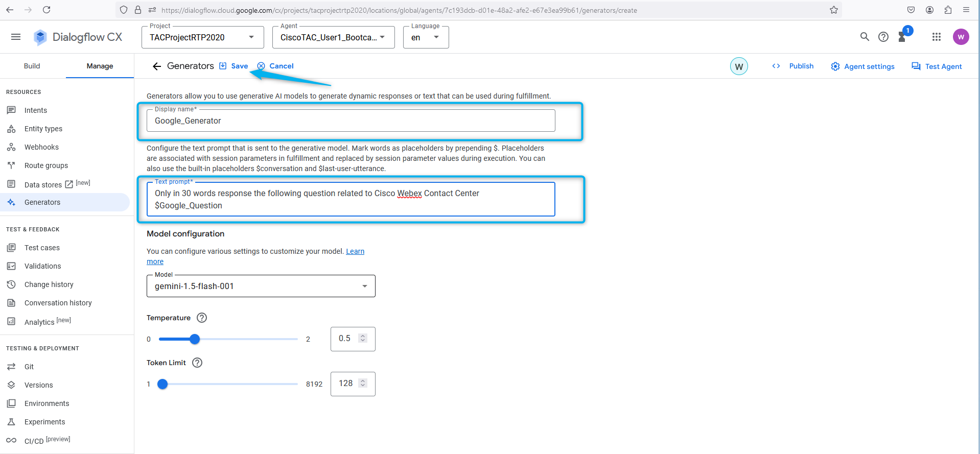Screen dimensions: 980x454
Task: Open the help question mark icon
Action: click(883, 37)
